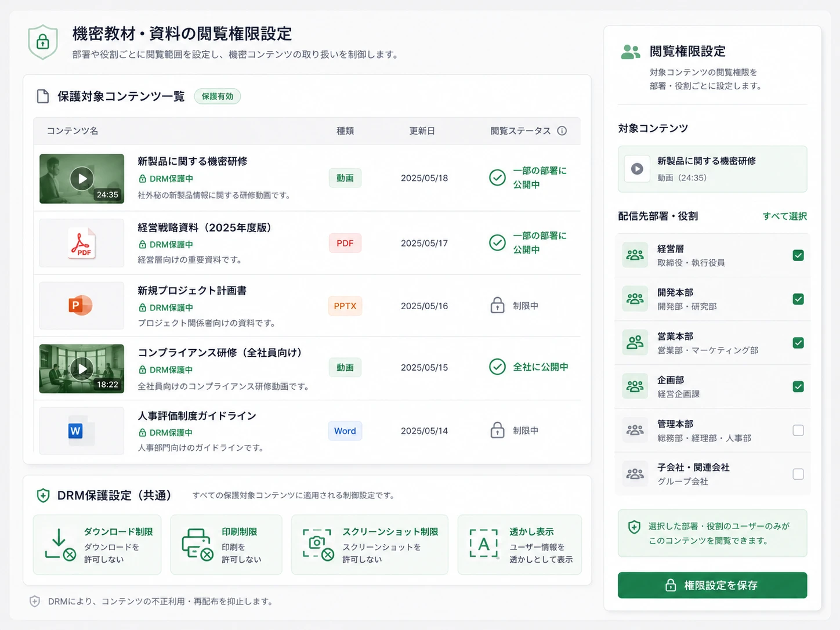Click the group icon for 管理本部
840x630 pixels.
[x=635, y=430]
